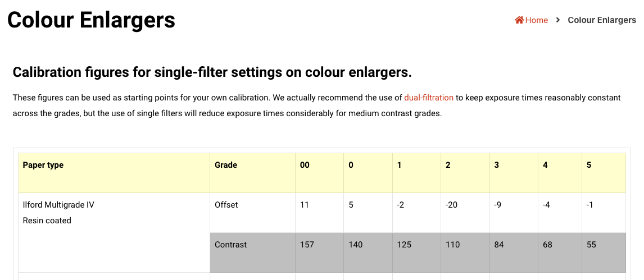Screen dimensions: 644x280
Task: Select the Colour Enlargers breadcrumb item
Action: tap(602, 20)
